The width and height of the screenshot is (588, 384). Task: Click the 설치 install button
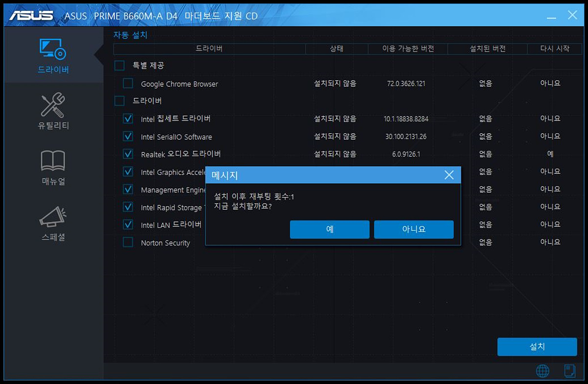click(x=537, y=347)
